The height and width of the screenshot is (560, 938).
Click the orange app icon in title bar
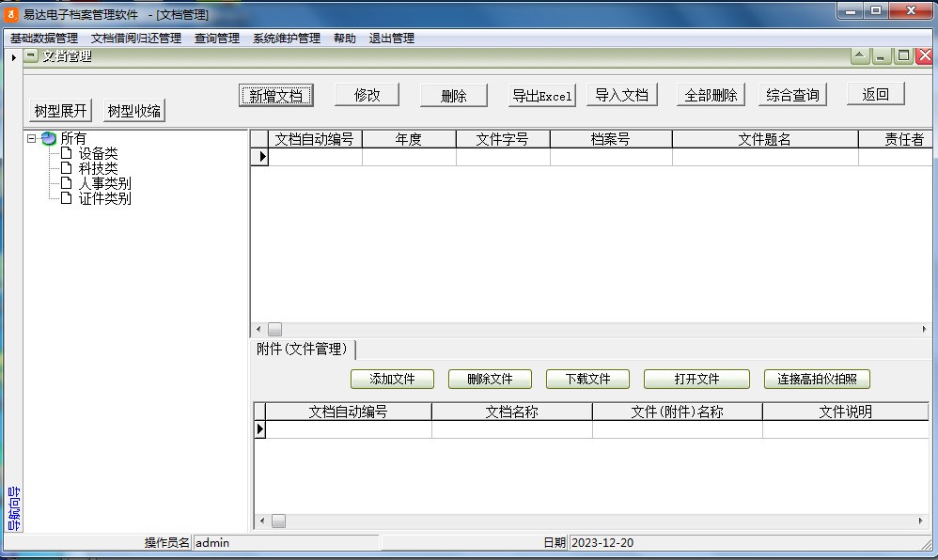12,14
